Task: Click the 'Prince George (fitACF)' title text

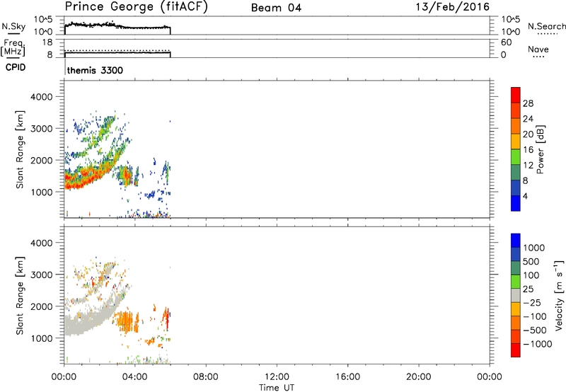Action: click(137, 7)
